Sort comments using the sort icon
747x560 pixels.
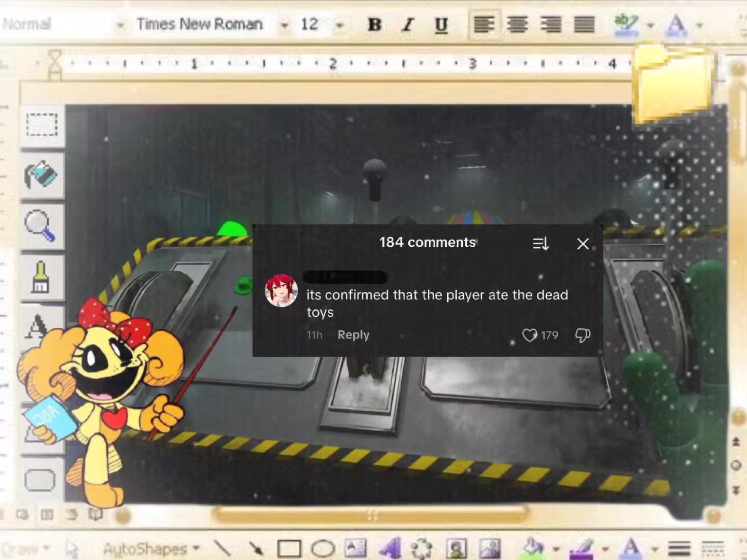click(541, 243)
